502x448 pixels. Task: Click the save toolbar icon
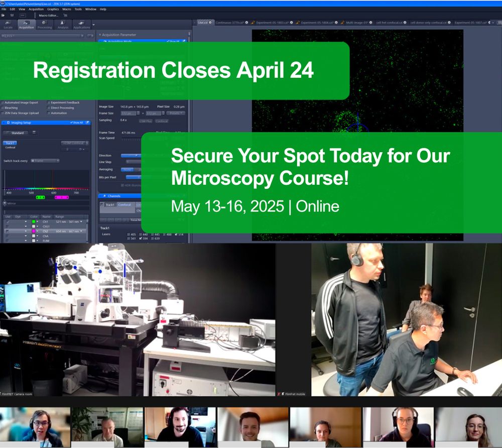[12, 16]
